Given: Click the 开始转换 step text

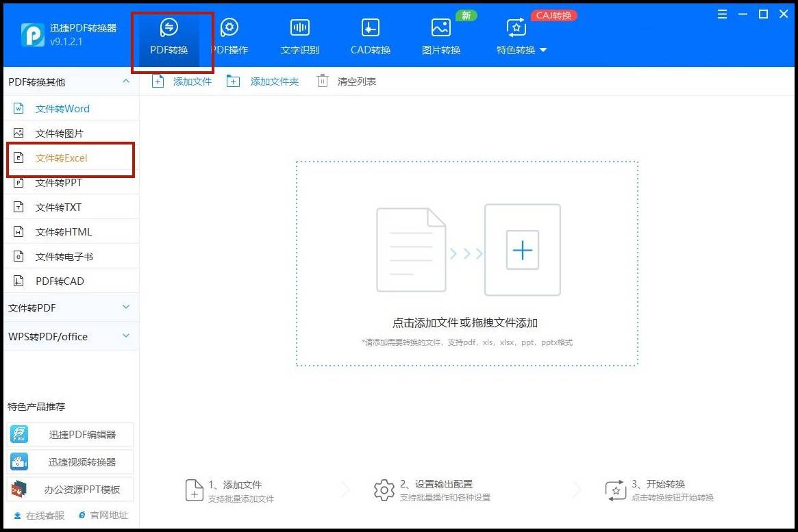Looking at the screenshot, I should pos(658,484).
